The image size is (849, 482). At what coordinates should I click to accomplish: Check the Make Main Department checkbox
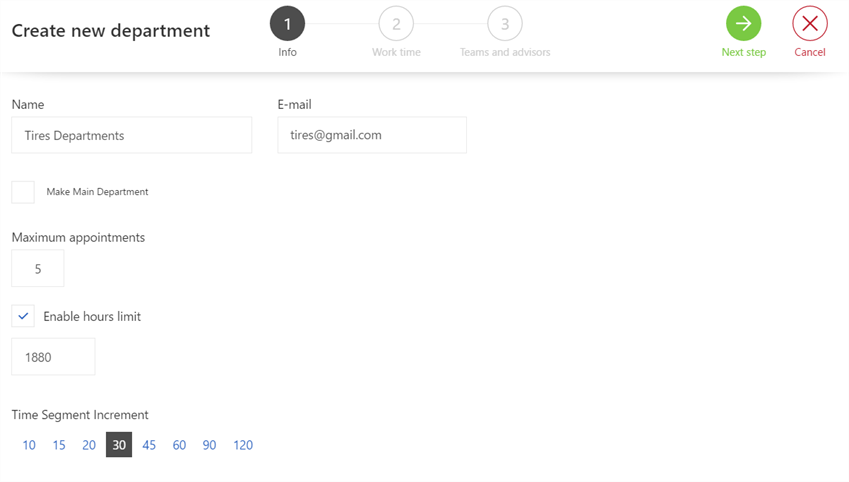click(x=23, y=192)
